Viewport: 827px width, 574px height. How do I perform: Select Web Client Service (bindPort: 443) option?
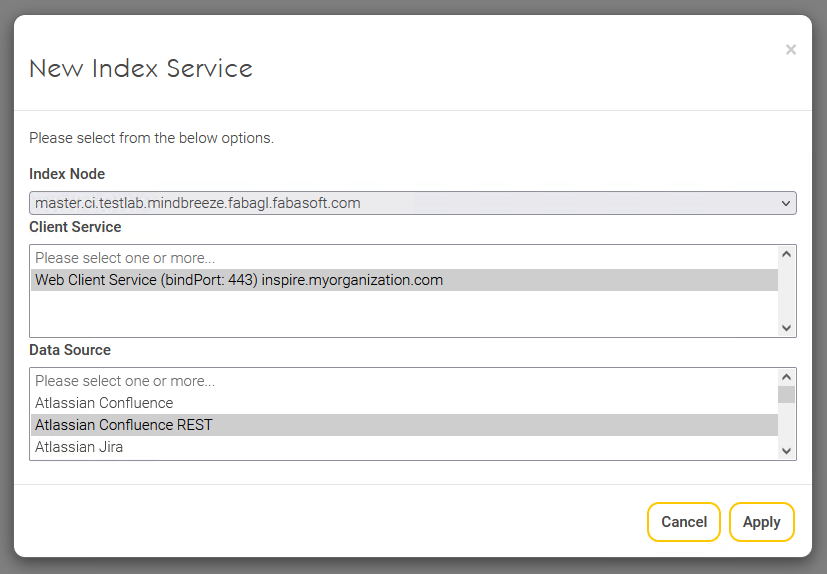coord(238,280)
